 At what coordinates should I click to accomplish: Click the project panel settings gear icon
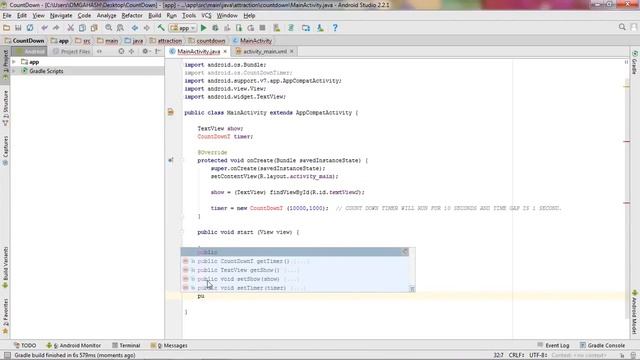tap(145, 51)
